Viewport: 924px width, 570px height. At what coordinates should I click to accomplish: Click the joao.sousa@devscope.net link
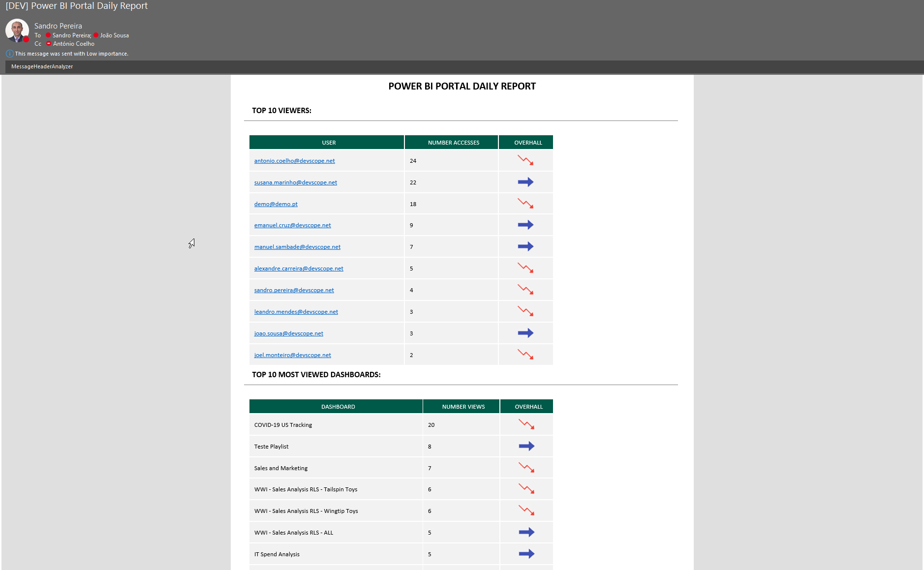coord(288,333)
